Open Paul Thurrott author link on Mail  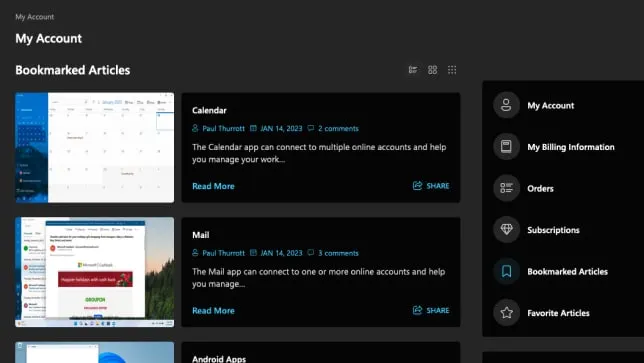(223, 253)
